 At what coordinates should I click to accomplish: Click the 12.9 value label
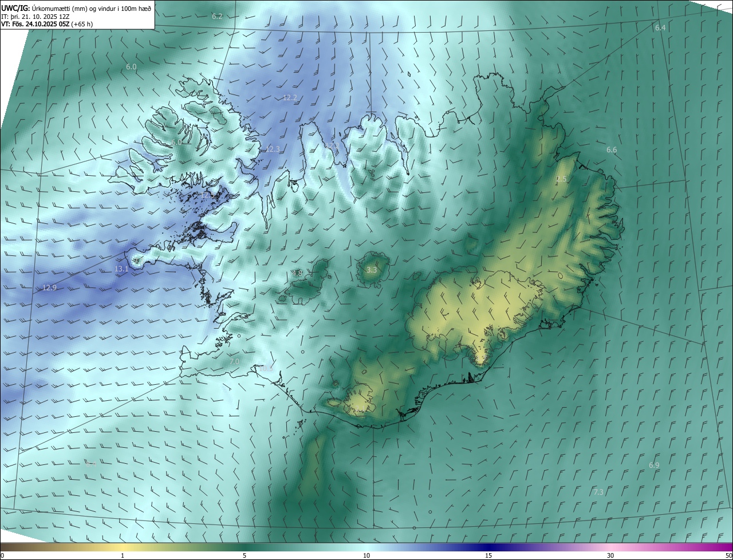pyautogui.click(x=50, y=287)
